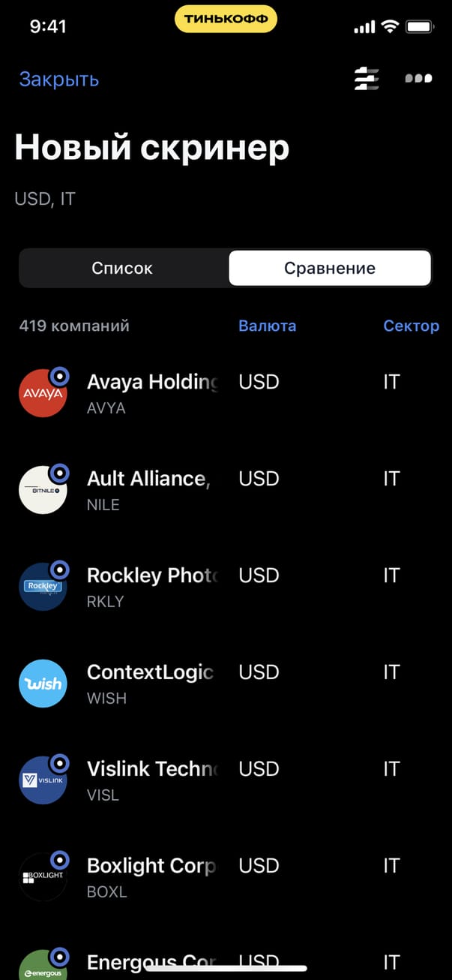
Task: Tap the yellow Тинькофф badge
Action: [226, 20]
